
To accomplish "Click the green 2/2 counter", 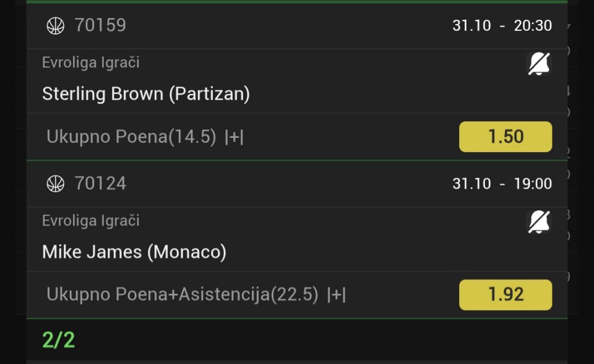I will [x=59, y=340].
